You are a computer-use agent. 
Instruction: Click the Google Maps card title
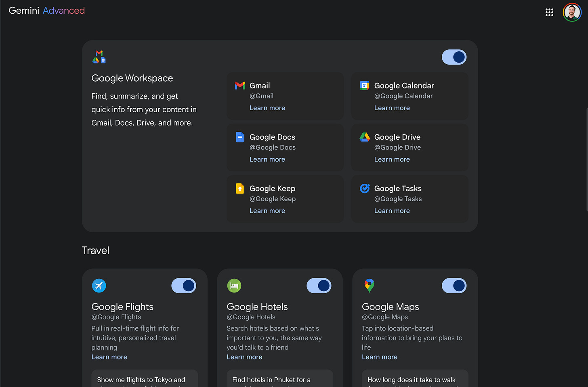pos(391,307)
